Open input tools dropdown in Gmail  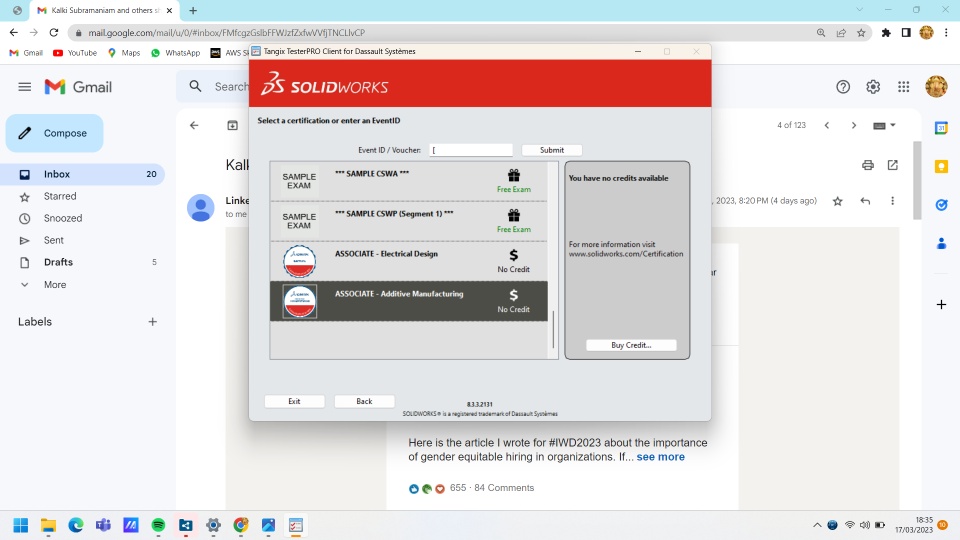[x=884, y=126]
